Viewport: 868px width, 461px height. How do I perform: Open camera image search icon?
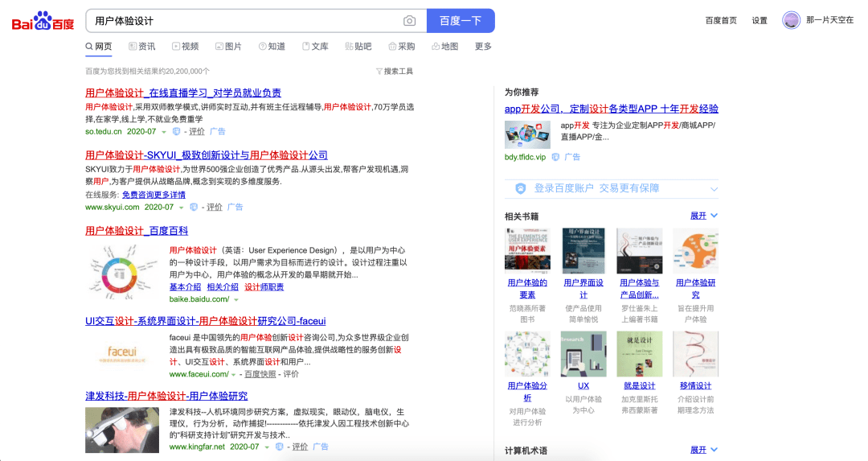click(x=409, y=21)
